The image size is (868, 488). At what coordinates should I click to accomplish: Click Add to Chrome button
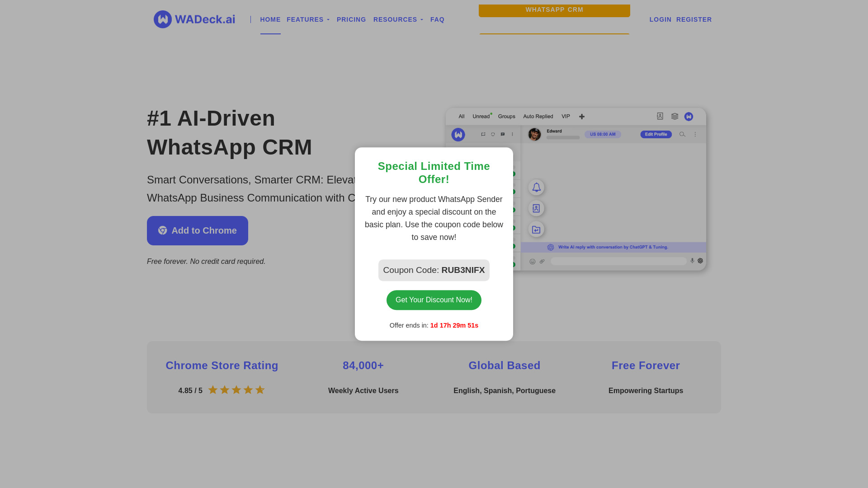197,230
